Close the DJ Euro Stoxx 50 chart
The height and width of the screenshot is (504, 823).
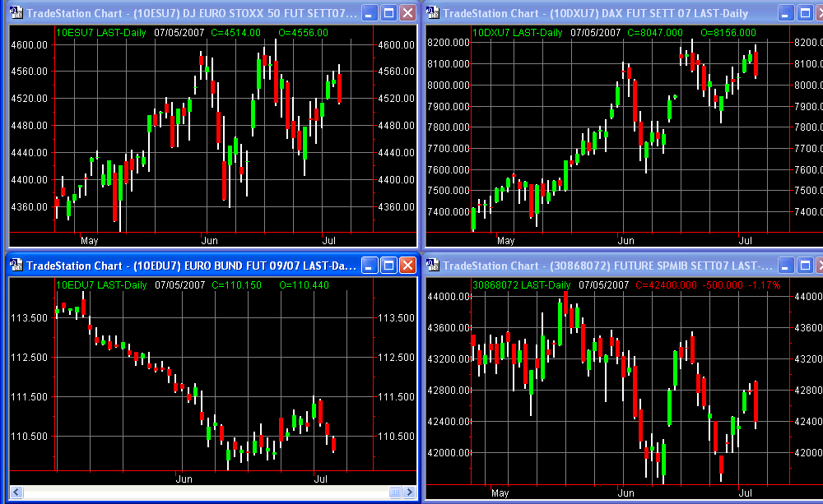407,13
